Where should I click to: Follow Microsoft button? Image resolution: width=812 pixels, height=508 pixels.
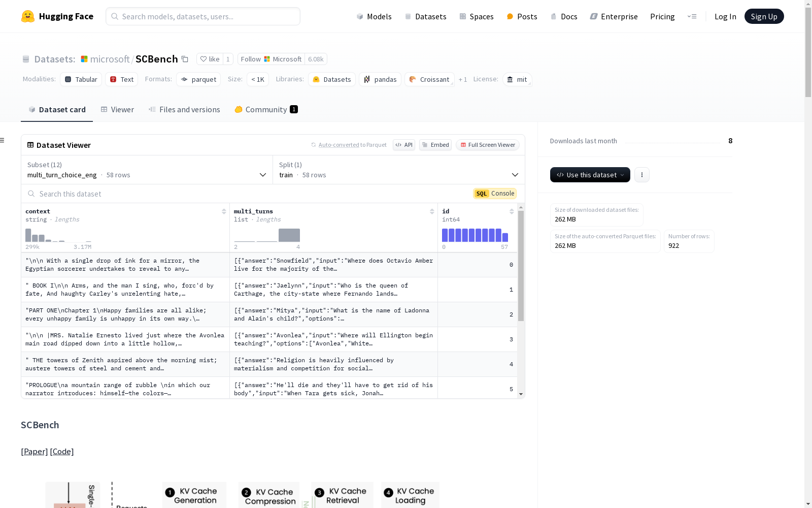pos(271,59)
